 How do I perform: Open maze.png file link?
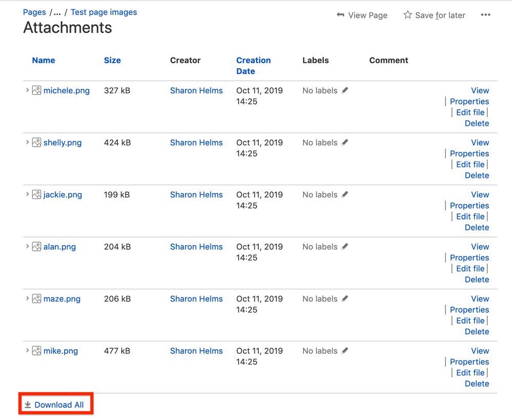[x=62, y=299]
